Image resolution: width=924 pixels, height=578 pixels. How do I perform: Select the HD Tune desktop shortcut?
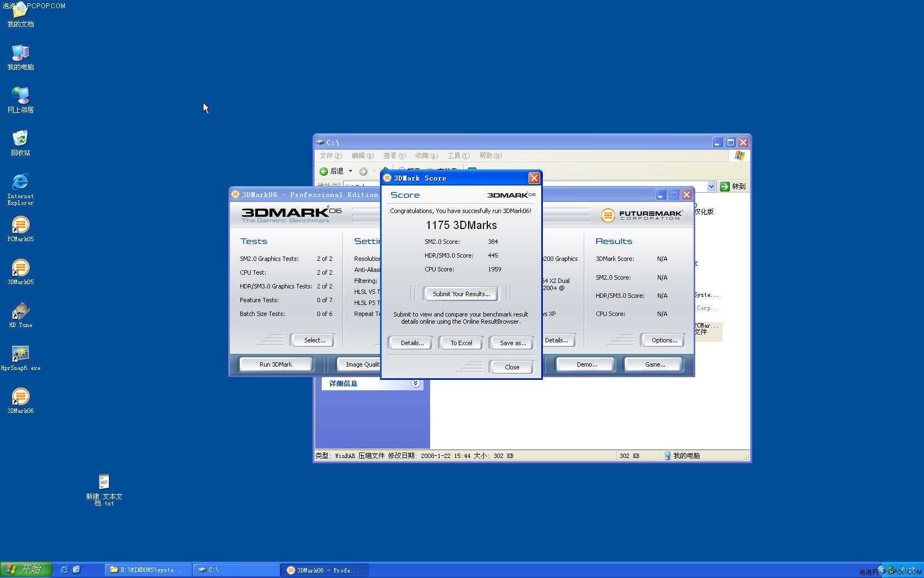20,310
